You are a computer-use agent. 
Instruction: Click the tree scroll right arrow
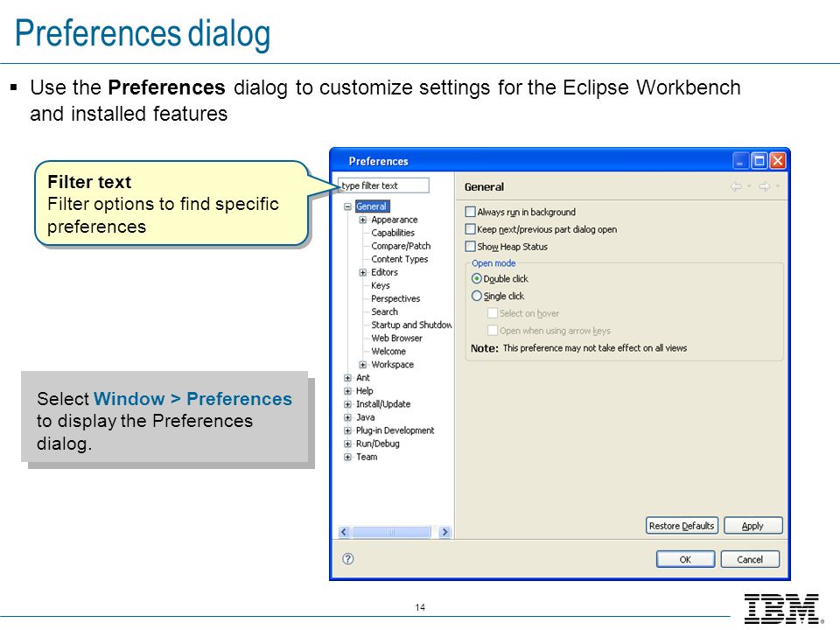444,532
